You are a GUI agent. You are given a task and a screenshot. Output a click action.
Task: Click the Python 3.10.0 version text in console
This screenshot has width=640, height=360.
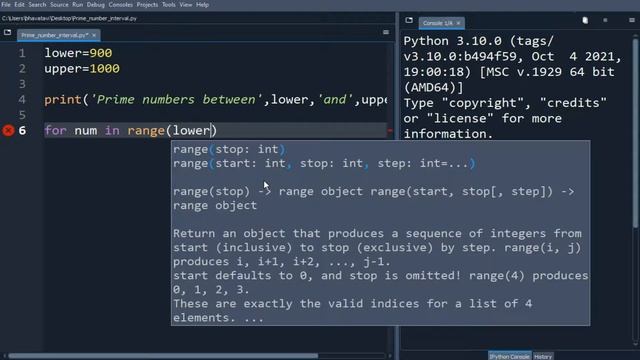pos(453,41)
